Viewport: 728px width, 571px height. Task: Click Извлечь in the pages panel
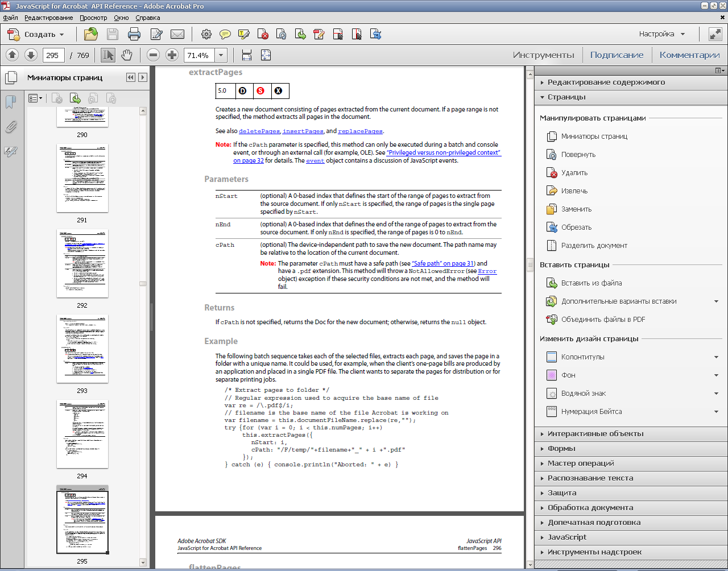[574, 191]
